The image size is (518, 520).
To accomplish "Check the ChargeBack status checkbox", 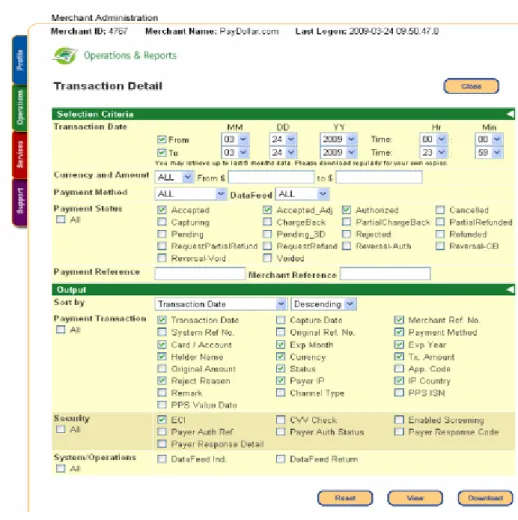I will (x=267, y=222).
